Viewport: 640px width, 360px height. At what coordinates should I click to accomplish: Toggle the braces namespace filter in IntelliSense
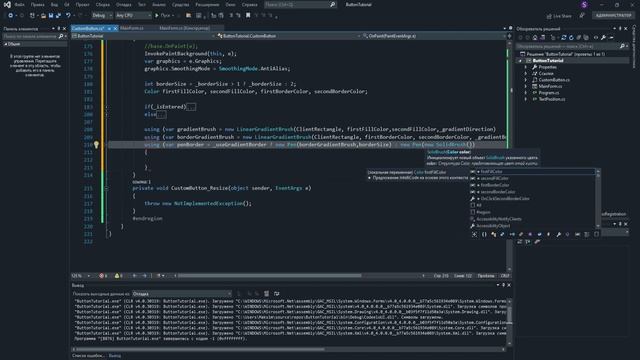coord(484,234)
